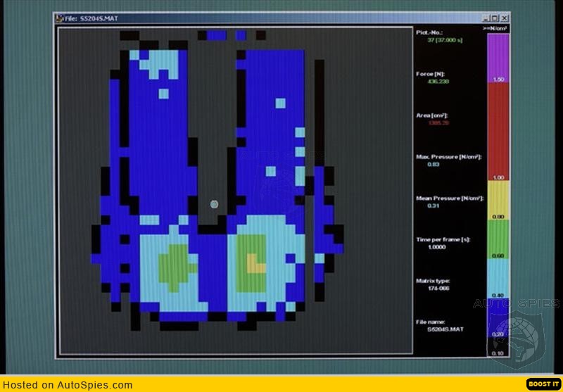The height and width of the screenshot is (392, 563).
Task: Click the Matrix type value 174-066
Action: click(x=438, y=288)
